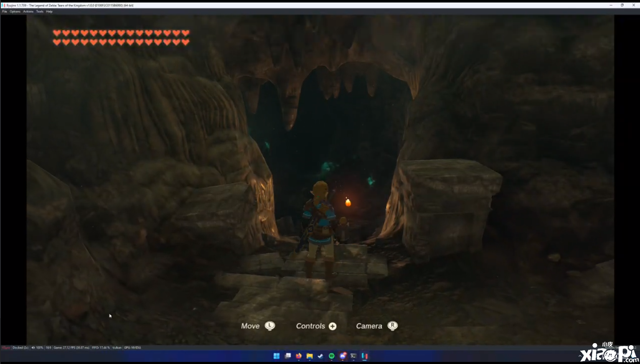This screenshot has height=364, width=640.
Task: Click the first heart in the top row
Action: pyautogui.click(x=57, y=33)
